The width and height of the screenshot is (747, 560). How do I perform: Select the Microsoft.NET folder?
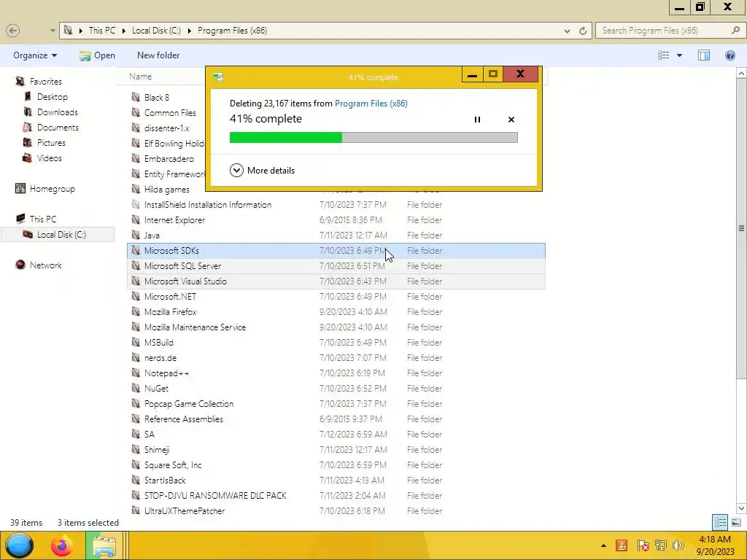tap(170, 297)
